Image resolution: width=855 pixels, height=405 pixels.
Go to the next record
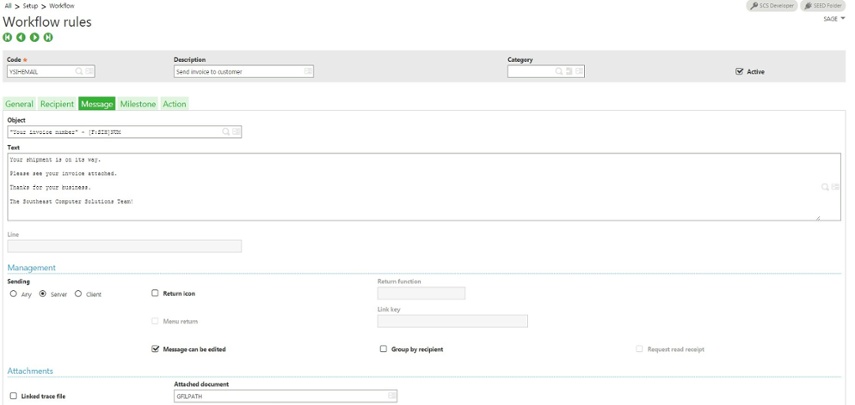tap(34, 38)
